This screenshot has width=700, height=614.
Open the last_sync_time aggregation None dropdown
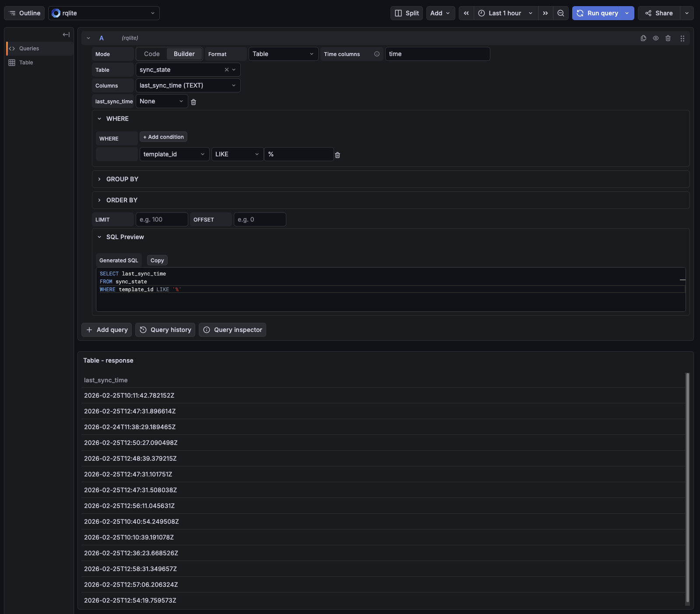[162, 101]
